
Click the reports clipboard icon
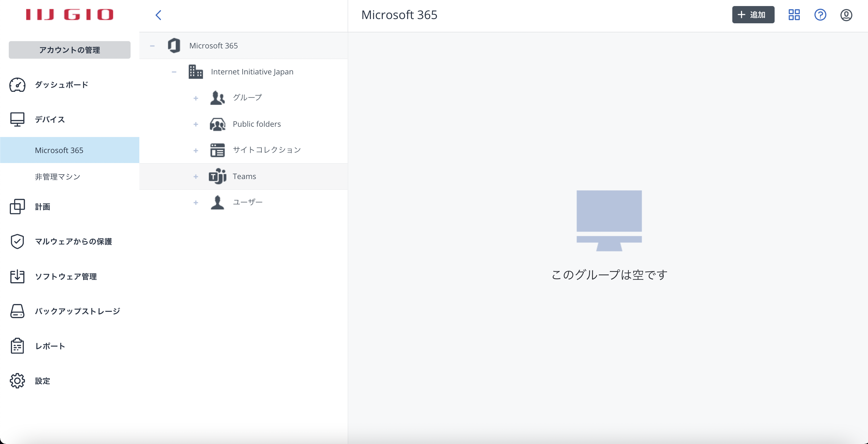click(x=17, y=346)
